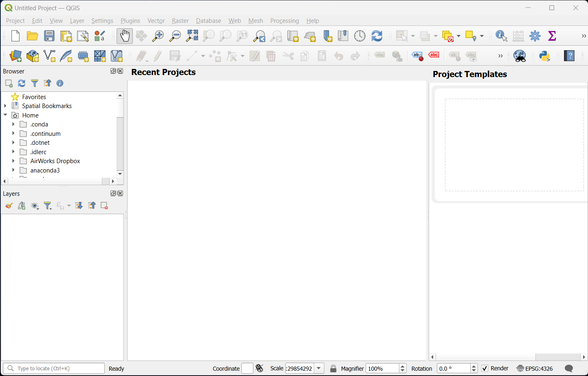Click the EPSG:4326 CRS button
This screenshot has height=376, width=588.
tap(535, 369)
